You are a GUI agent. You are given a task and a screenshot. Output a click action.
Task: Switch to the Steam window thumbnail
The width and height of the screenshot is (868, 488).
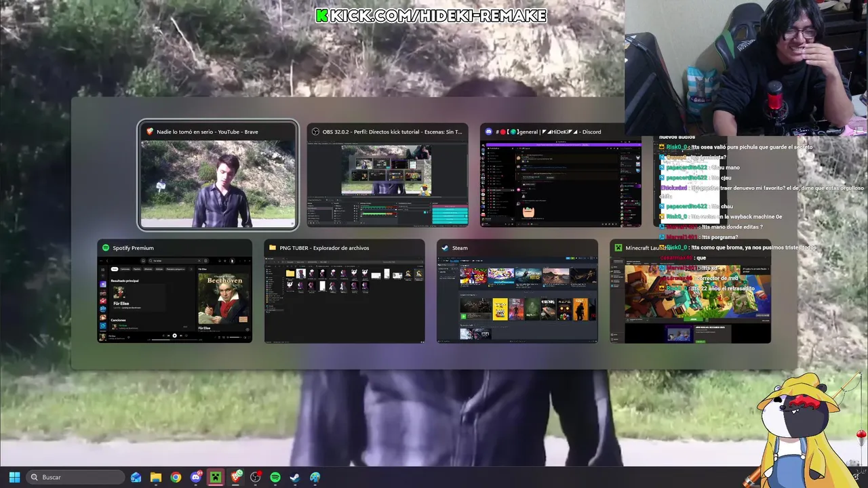[517, 291]
